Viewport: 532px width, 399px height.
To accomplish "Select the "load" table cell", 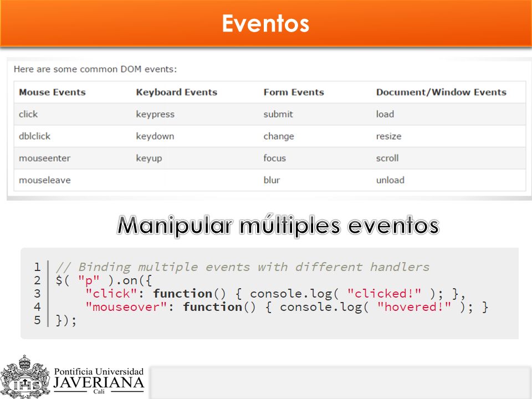I will click(x=385, y=114).
